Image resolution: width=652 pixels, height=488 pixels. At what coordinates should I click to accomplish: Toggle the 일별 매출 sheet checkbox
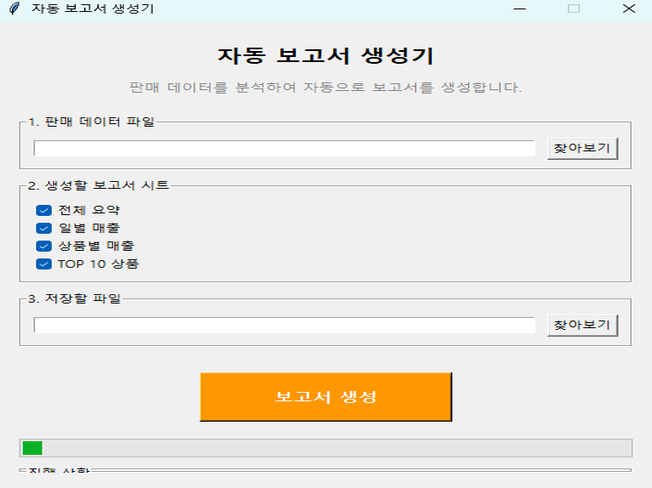point(44,228)
